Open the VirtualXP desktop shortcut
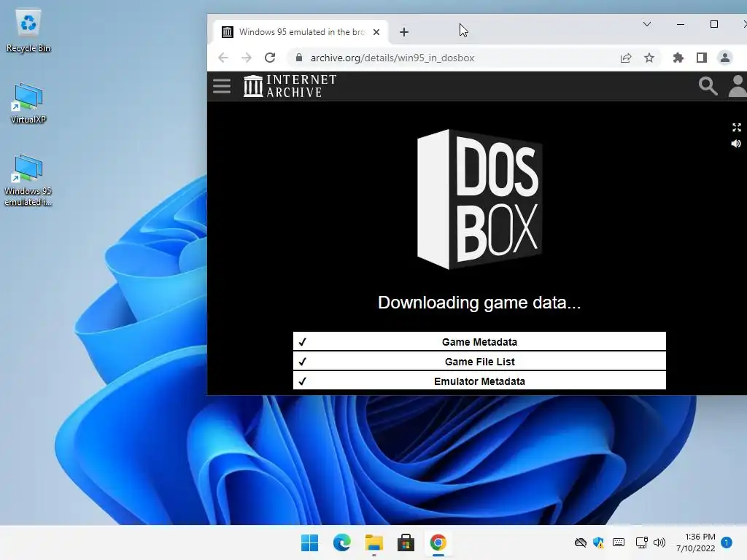 coord(28,104)
